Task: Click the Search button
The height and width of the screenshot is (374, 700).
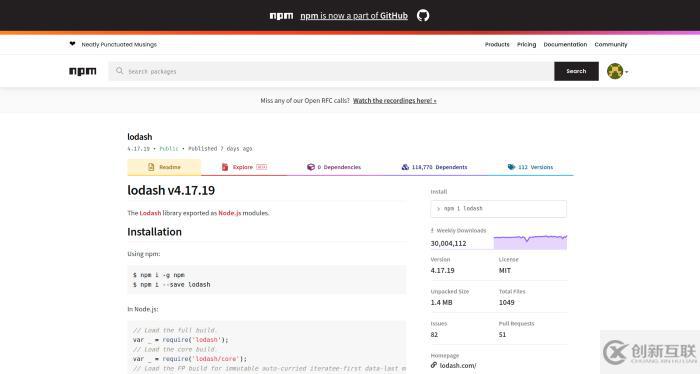Action: 576,71
